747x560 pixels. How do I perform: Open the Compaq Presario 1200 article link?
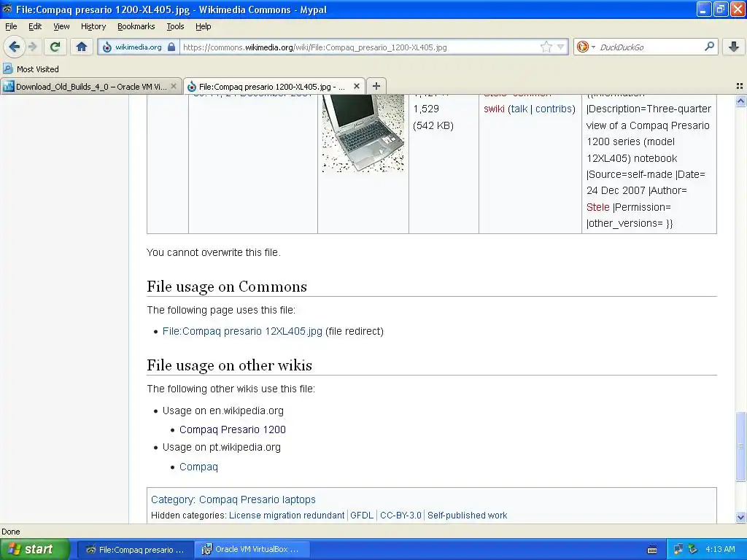click(x=233, y=429)
